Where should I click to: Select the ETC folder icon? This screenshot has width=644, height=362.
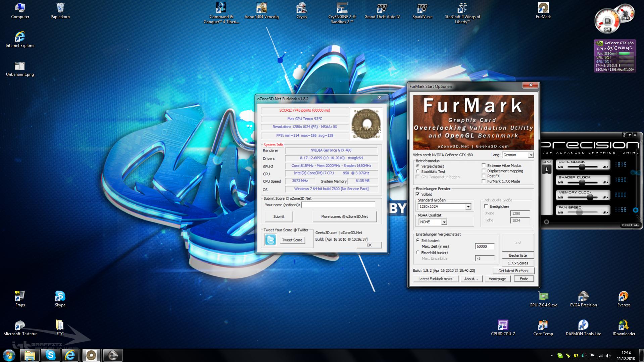point(60,328)
